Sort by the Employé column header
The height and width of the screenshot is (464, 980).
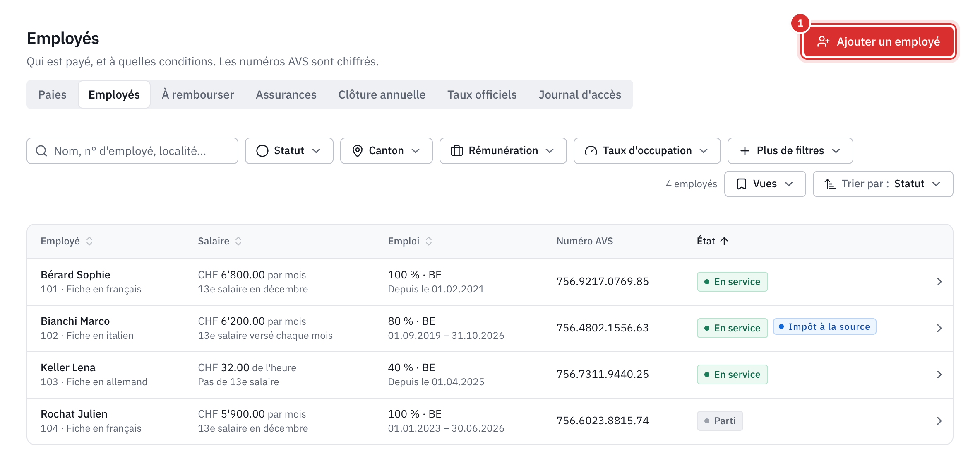tap(67, 241)
